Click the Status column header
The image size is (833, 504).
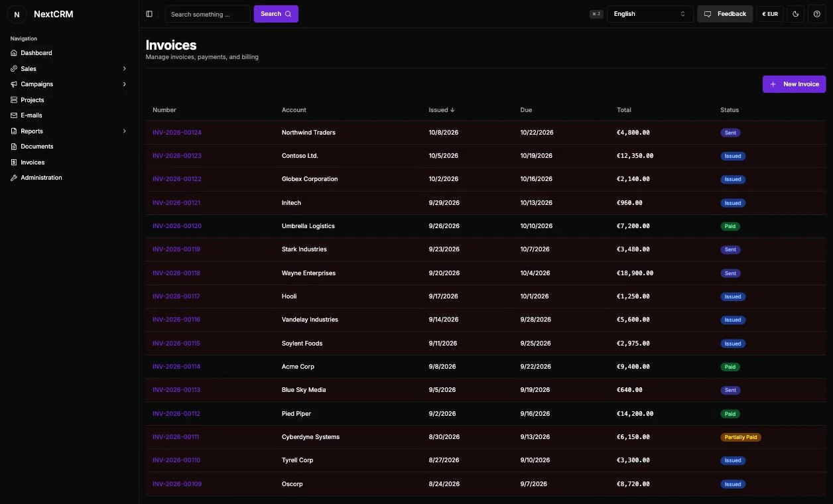click(730, 110)
